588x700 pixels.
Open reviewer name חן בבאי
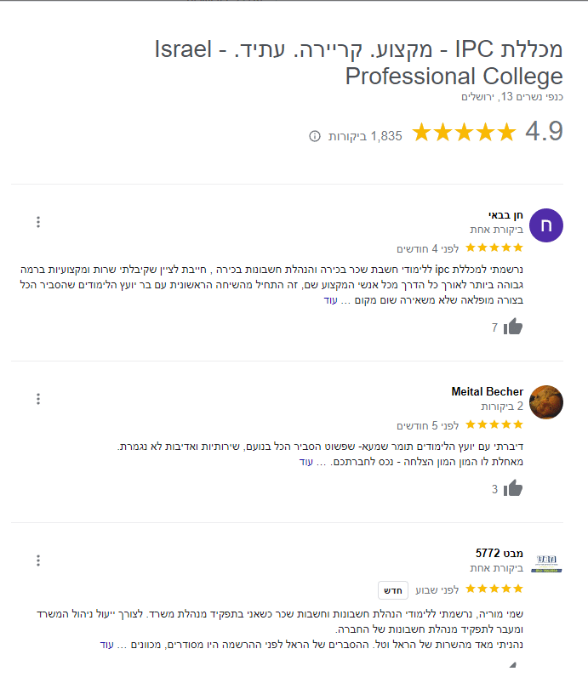coord(505,214)
